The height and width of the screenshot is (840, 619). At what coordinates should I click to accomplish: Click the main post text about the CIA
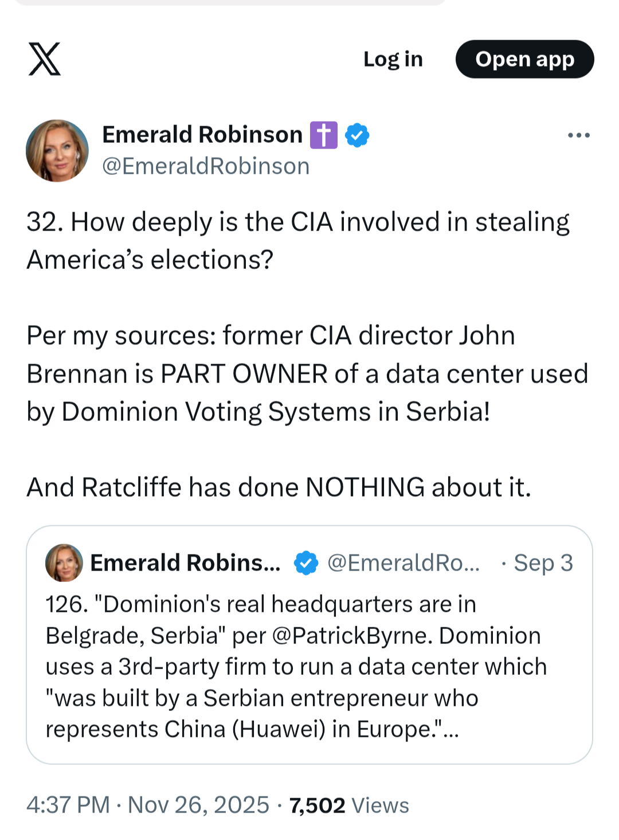click(298, 241)
